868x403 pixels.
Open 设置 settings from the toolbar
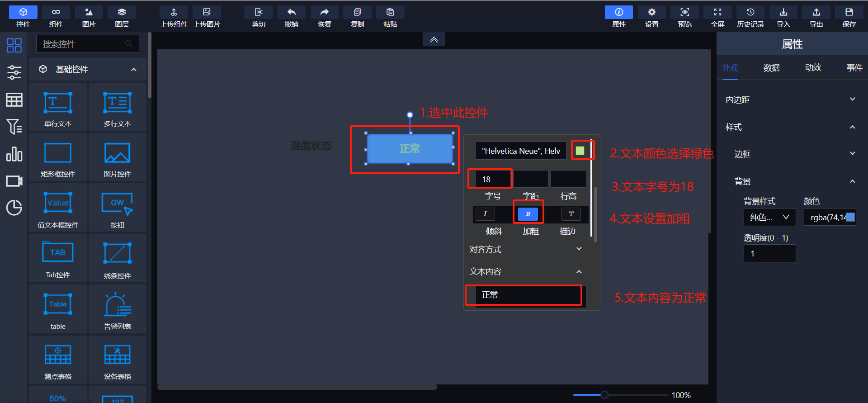pos(652,17)
